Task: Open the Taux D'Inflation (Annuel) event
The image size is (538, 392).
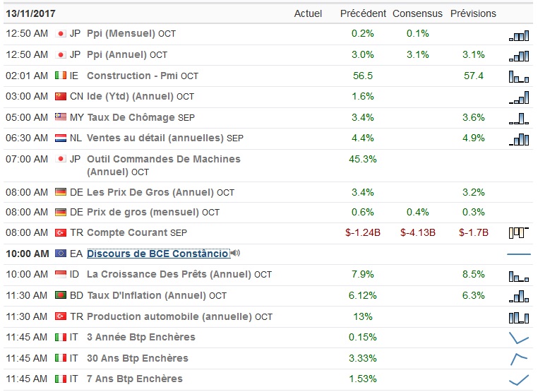Action: [x=146, y=295]
